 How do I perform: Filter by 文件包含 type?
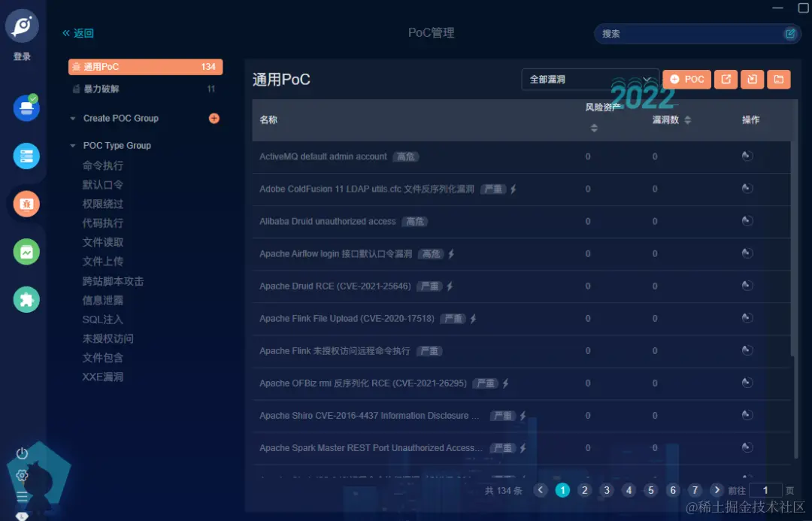[102, 358]
